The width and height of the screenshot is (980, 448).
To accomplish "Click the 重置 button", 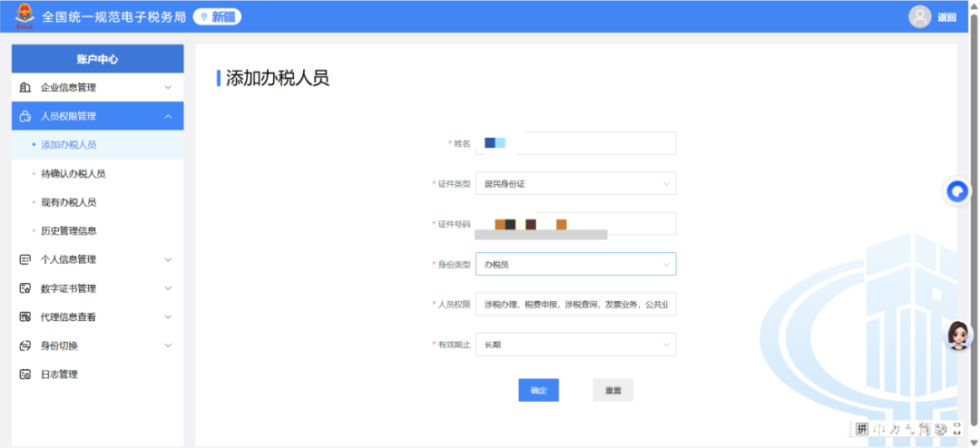I will point(613,390).
